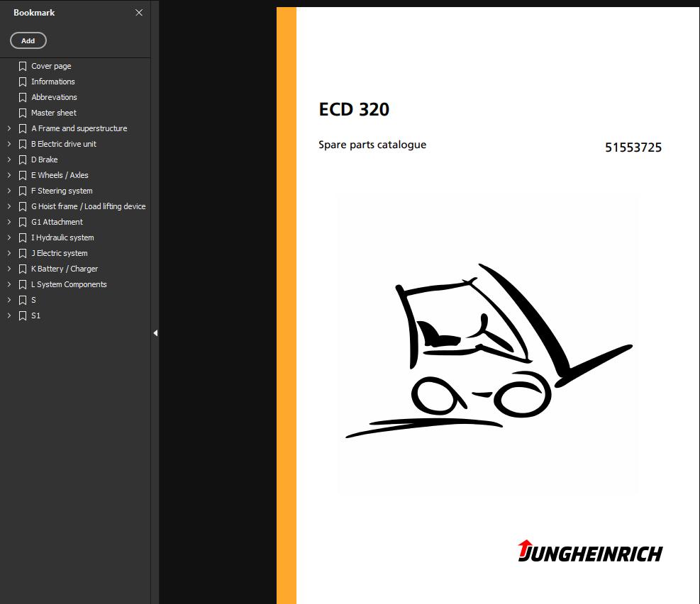Screen dimensions: 700x604
Task: Select J Electric system label
Action: point(59,253)
